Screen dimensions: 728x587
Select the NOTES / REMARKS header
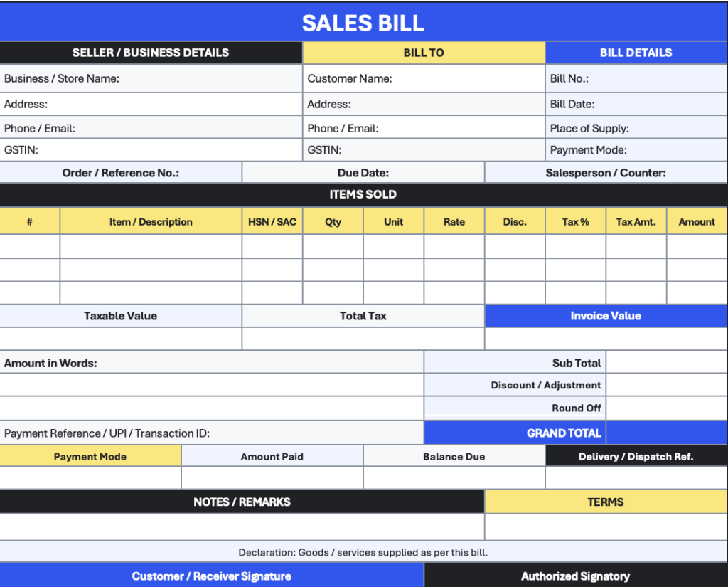tap(242, 502)
